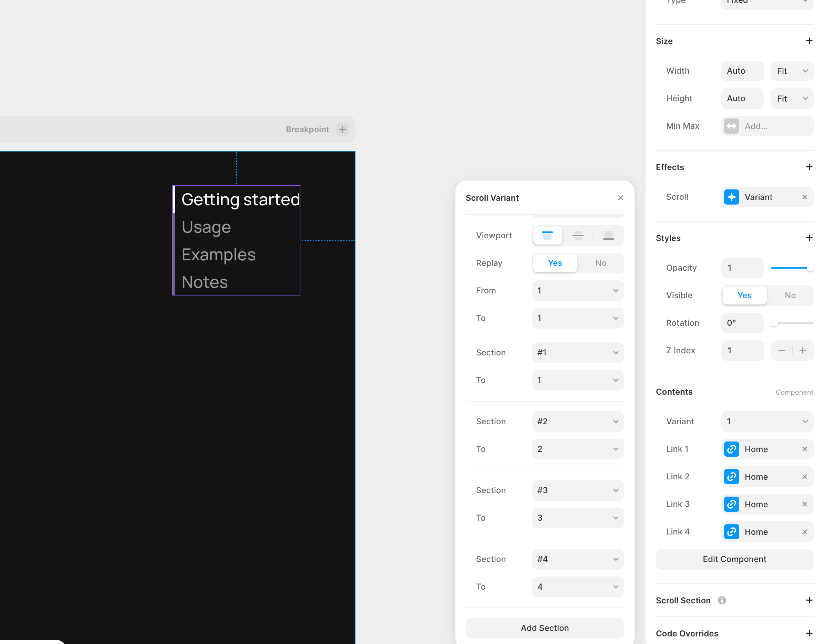Click the Link 2 link icon
This screenshot has height=644, width=824.
click(732, 477)
